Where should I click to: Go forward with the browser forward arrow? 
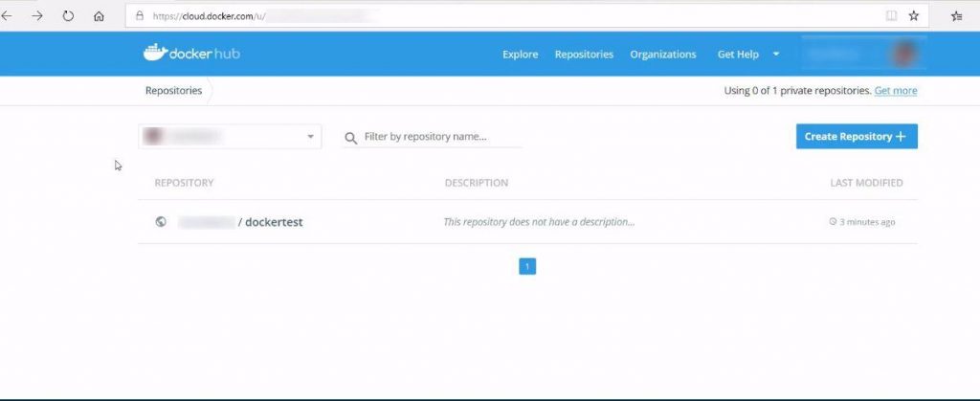point(37,16)
